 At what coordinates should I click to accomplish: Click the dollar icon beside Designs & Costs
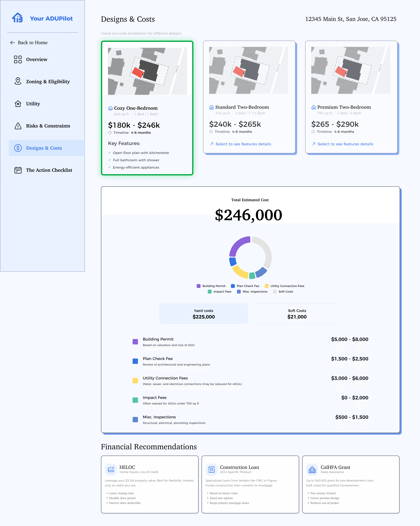(x=18, y=148)
